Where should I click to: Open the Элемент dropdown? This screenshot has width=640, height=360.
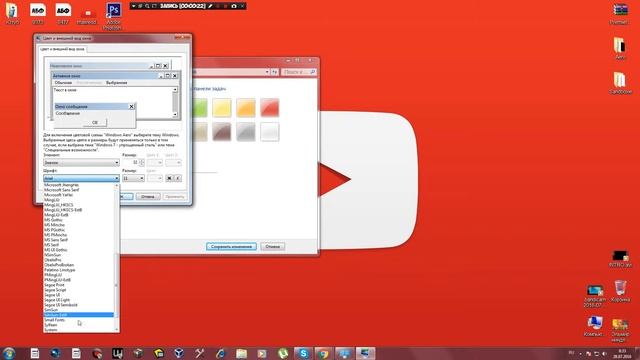point(81,162)
